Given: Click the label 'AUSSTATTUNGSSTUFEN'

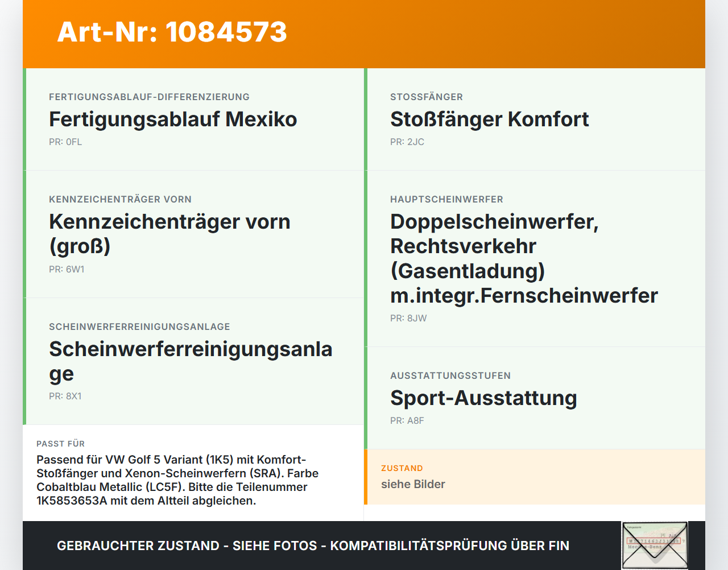Looking at the screenshot, I should click(450, 375).
